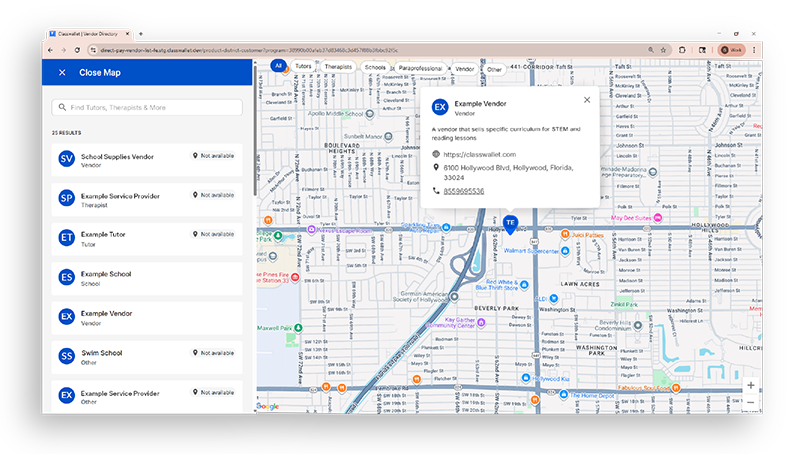This screenshot has width=800, height=454.
Task: Click the SV avatar for School Supplies Vendor
Action: (67, 159)
